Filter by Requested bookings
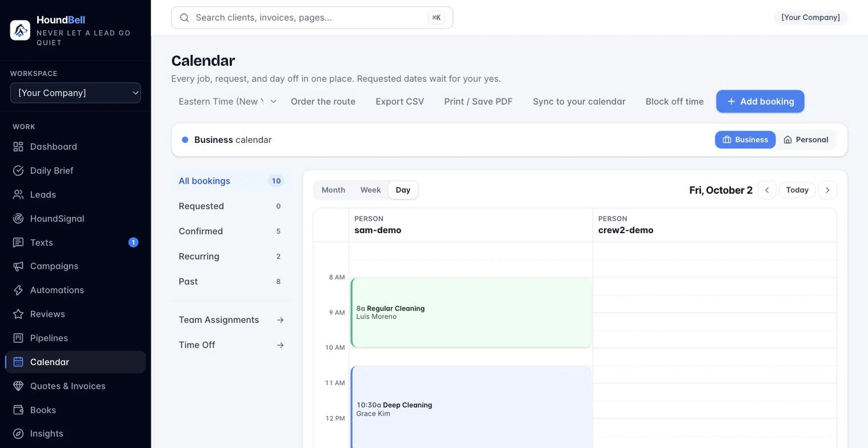Screen dimensions: 868x448 pyautogui.click(x=231, y=206)
